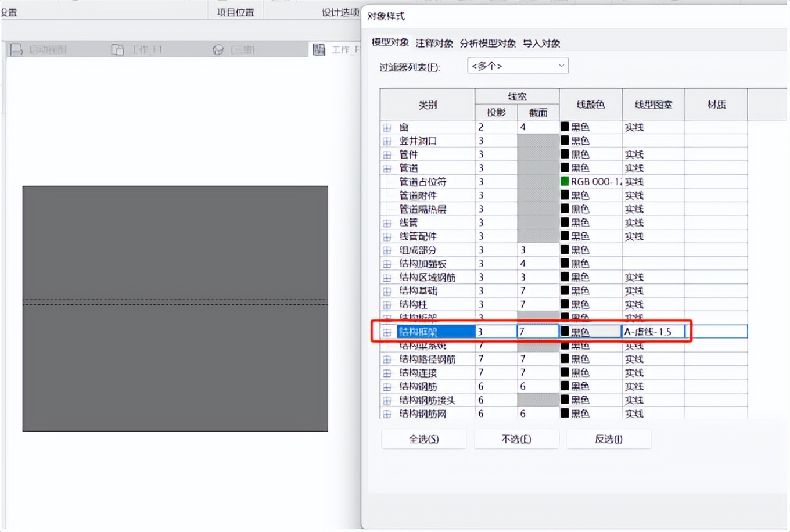Viewport: 790px width, 532px height.
Task: Expand the 组成部分 category
Action: point(387,250)
